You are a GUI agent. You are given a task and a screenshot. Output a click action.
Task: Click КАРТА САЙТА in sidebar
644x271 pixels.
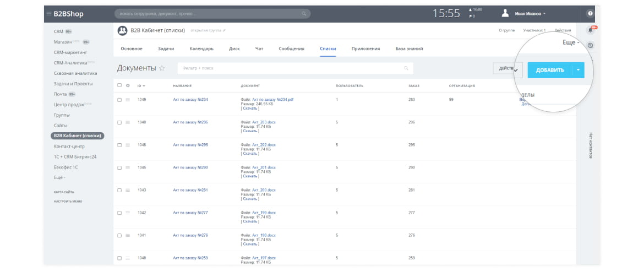64,192
